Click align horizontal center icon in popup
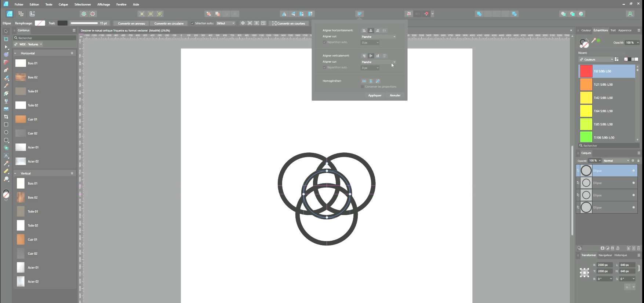This screenshot has width=644, height=303. (x=371, y=30)
